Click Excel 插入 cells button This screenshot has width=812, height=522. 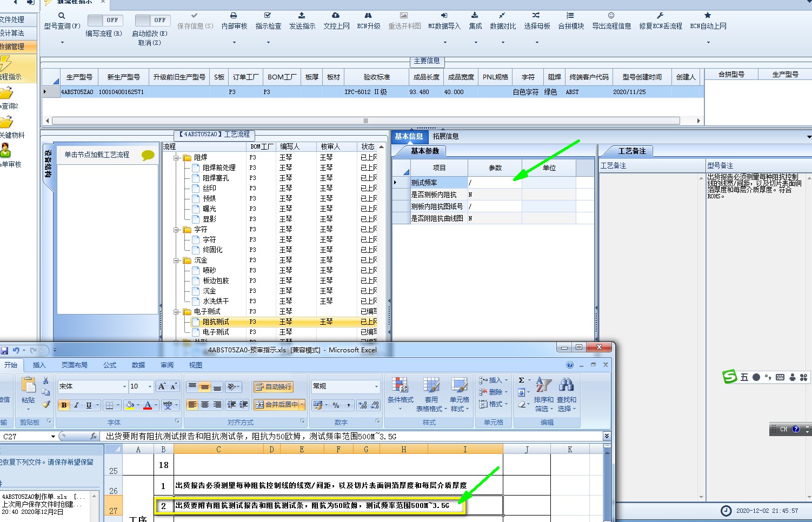pos(492,380)
